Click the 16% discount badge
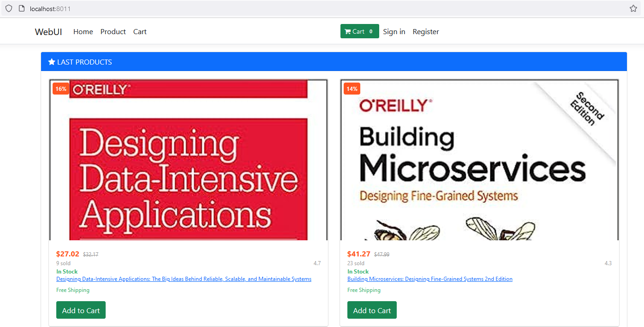This screenshot has height=327, width=644. pyautogui.click(x=61, y=89)
